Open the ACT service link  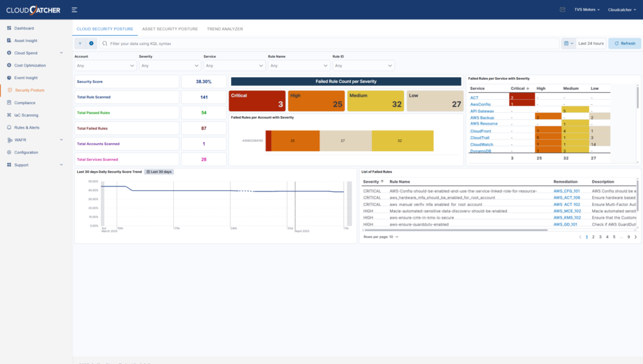click(474, 97)
